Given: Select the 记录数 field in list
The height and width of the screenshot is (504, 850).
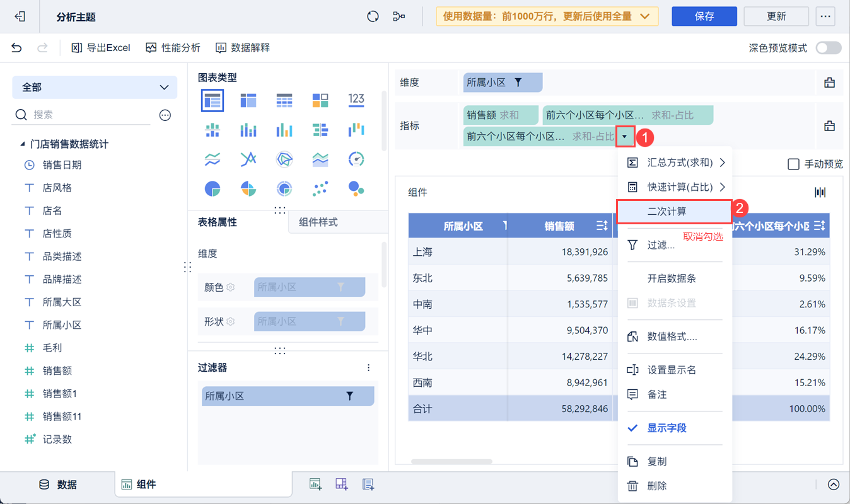Looking at the screenshot, I should 57,440.
